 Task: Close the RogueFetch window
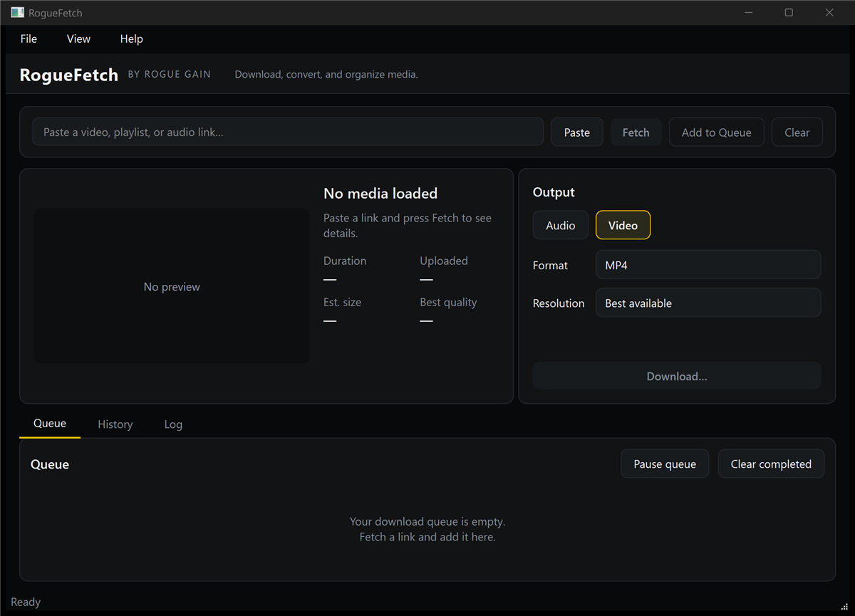click(829, 12)
